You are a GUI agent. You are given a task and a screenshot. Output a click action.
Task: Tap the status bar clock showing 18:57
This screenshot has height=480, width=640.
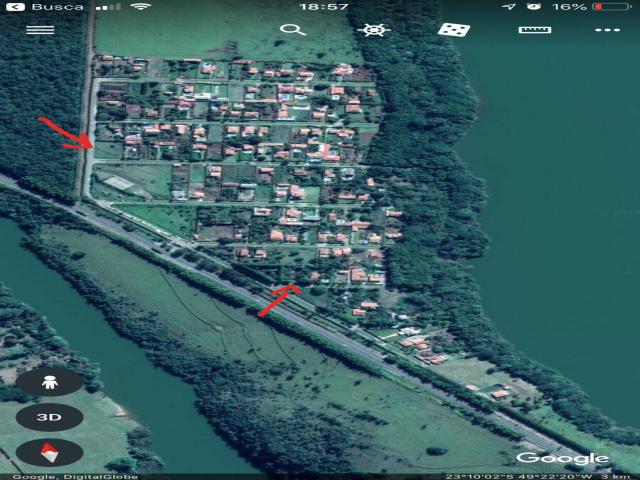[x=323, y=7]
